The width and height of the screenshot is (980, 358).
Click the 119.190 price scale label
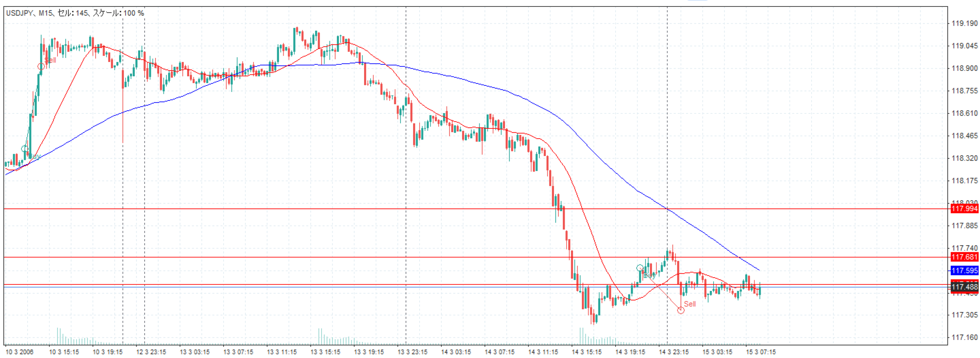964,23
